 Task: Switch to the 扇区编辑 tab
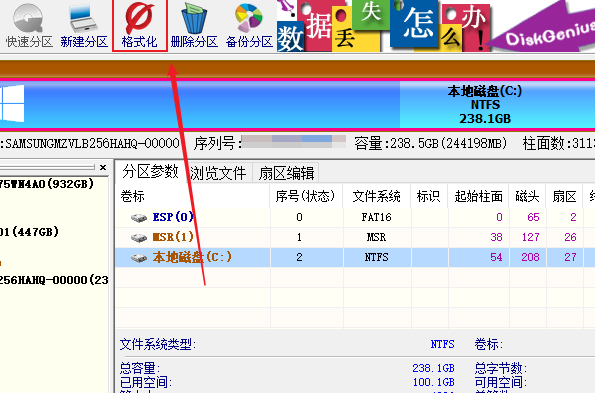(x=286, y=173)
